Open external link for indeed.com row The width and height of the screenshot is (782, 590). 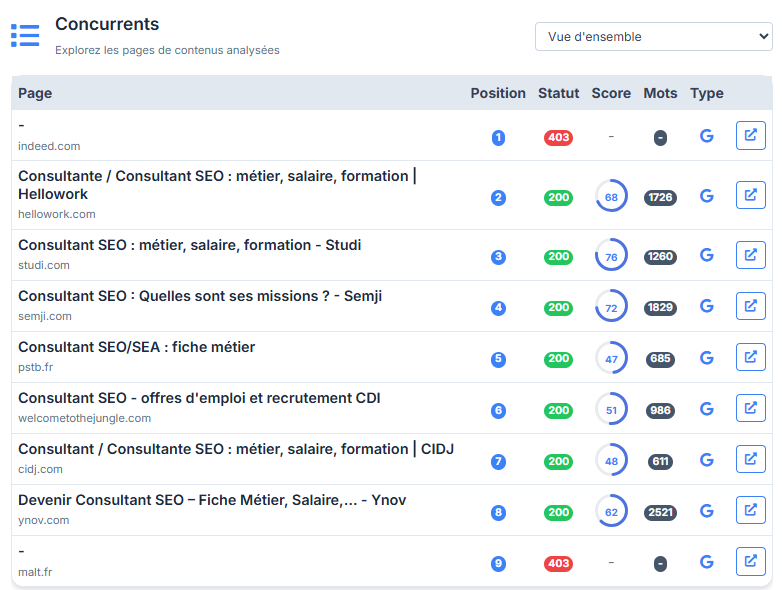pos(751,135)
